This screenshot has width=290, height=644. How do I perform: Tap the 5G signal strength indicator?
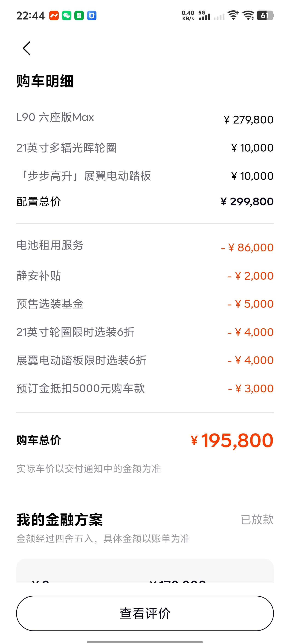click(x=204, y=15)
